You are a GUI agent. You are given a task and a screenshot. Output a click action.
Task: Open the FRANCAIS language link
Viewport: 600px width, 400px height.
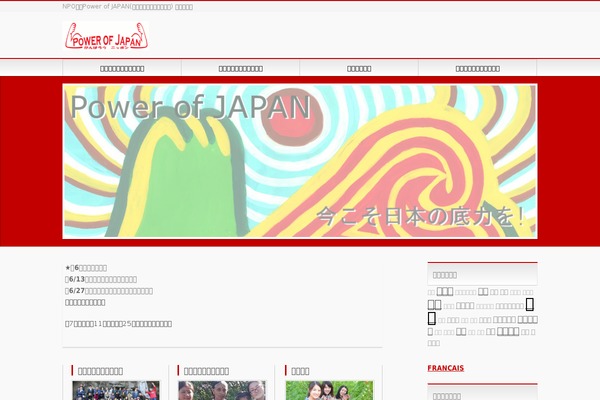(x=445, y=368)
